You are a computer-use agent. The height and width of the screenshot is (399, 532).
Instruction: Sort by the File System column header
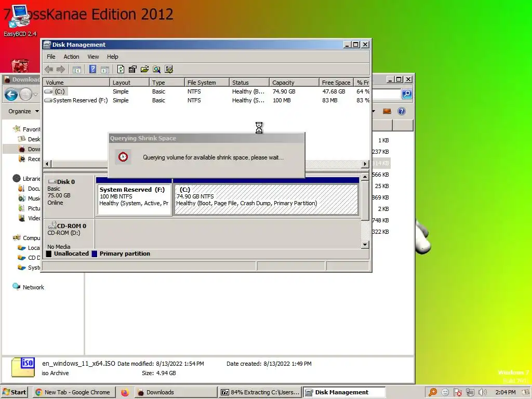tap(207, 83)
